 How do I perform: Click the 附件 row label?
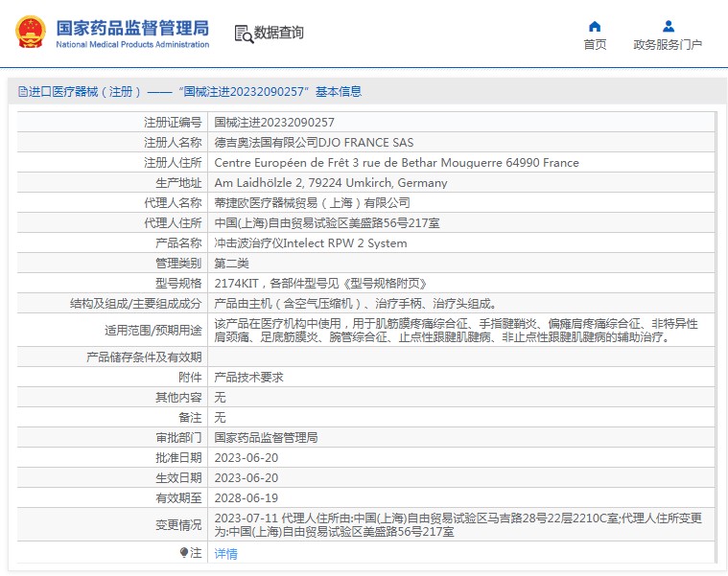point(190,377)
